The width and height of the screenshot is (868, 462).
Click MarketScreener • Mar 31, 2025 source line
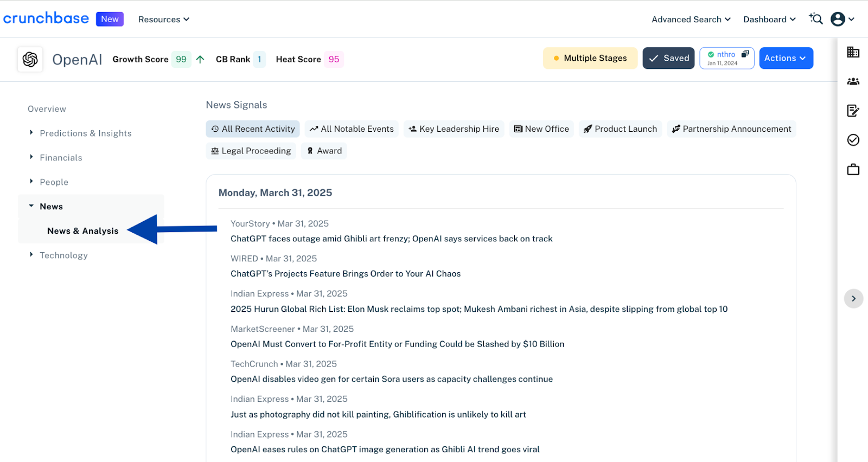(x=292, y=329)
